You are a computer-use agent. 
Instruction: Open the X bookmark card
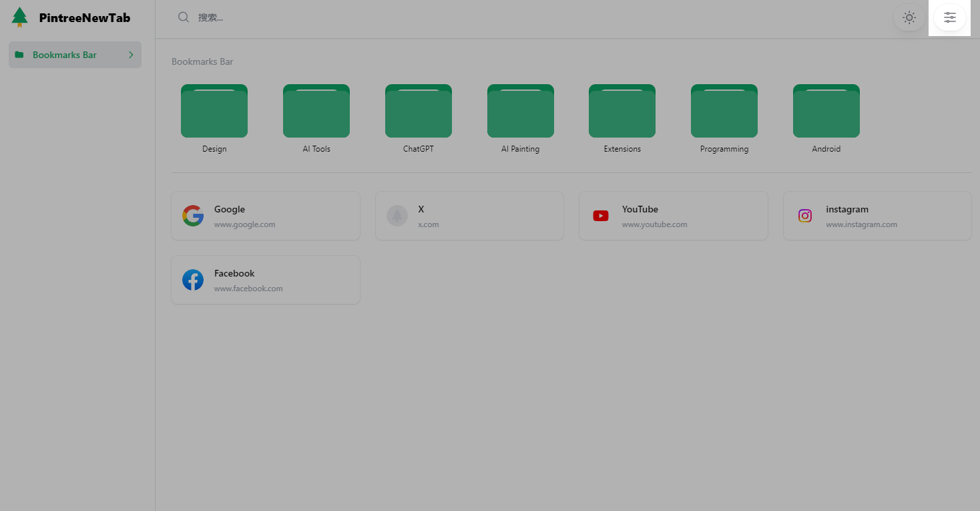[x=469, y=216]
